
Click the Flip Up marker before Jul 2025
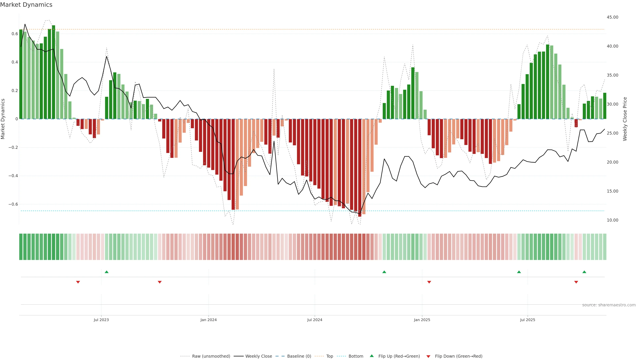click(519, 272)
